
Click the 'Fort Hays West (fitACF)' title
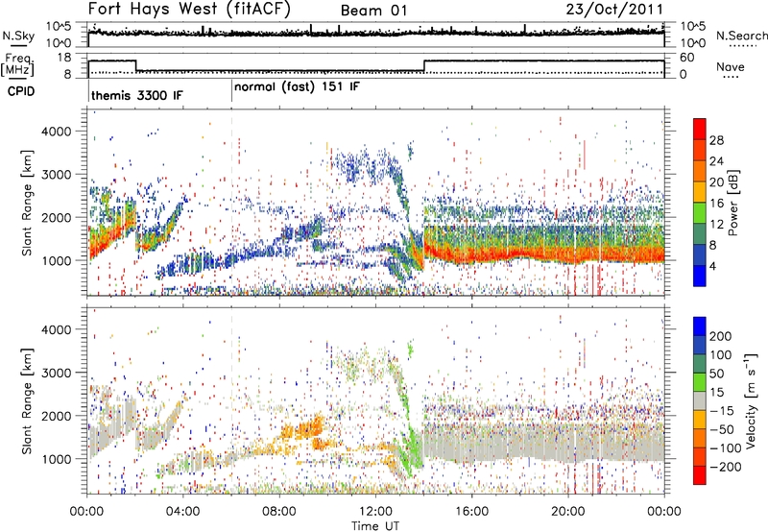189,9
